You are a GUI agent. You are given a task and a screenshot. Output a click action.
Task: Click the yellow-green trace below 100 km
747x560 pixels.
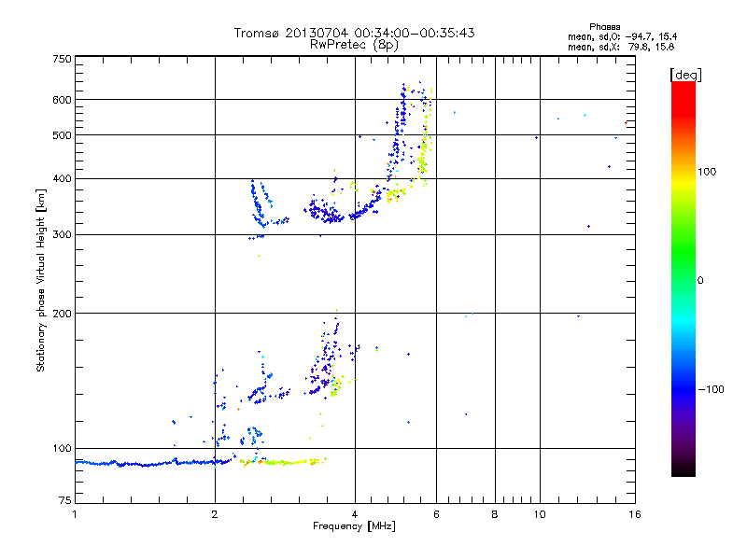(x=284, y=461)
